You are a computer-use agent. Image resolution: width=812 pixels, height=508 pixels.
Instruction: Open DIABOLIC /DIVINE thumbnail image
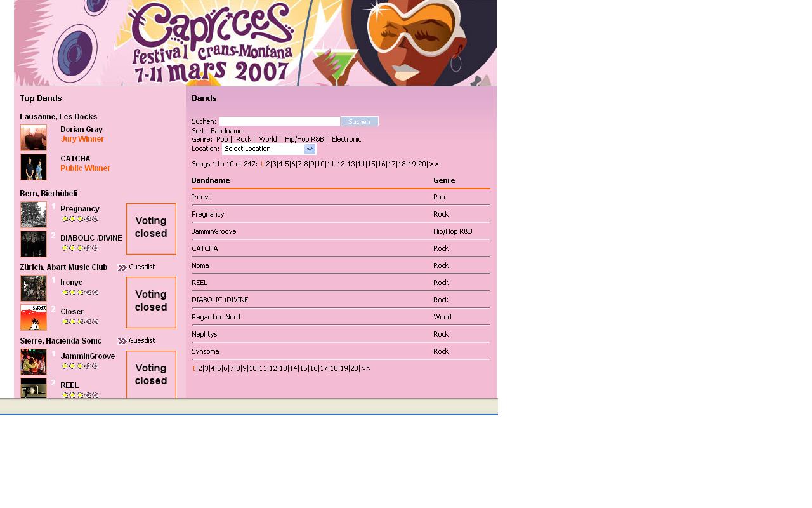pos(34,244)
